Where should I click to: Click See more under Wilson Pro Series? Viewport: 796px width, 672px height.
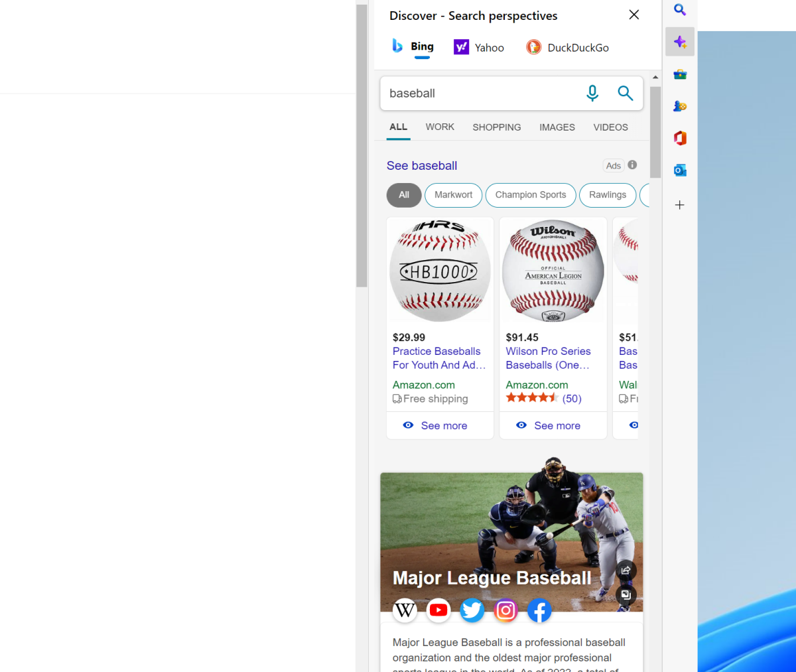(x=553, y=425)
